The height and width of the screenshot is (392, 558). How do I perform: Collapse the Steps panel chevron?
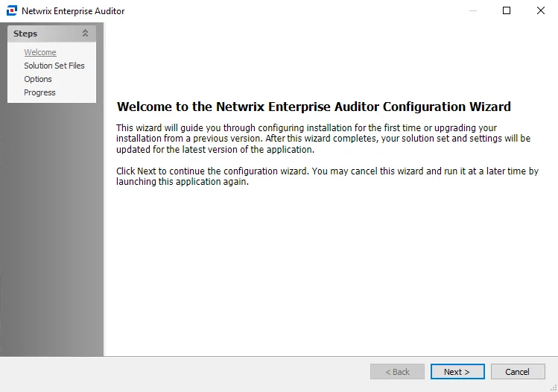[85, 34]
